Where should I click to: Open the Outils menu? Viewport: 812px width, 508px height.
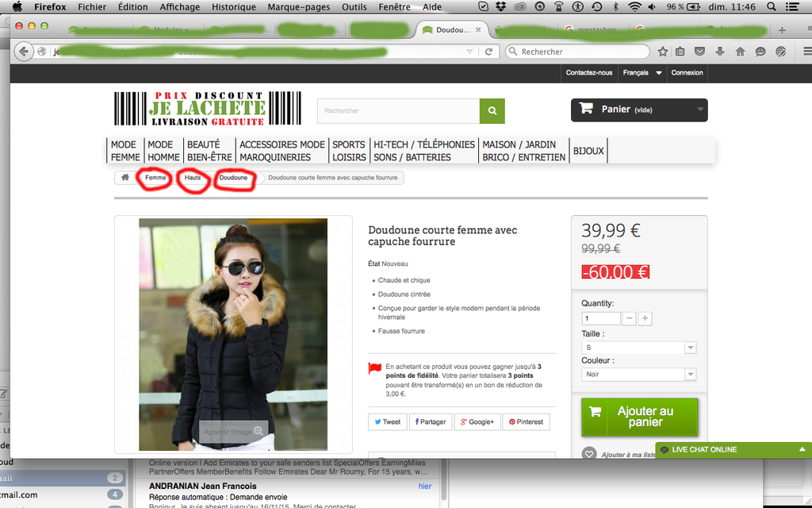pyautogui.click(x=354, y=6)
